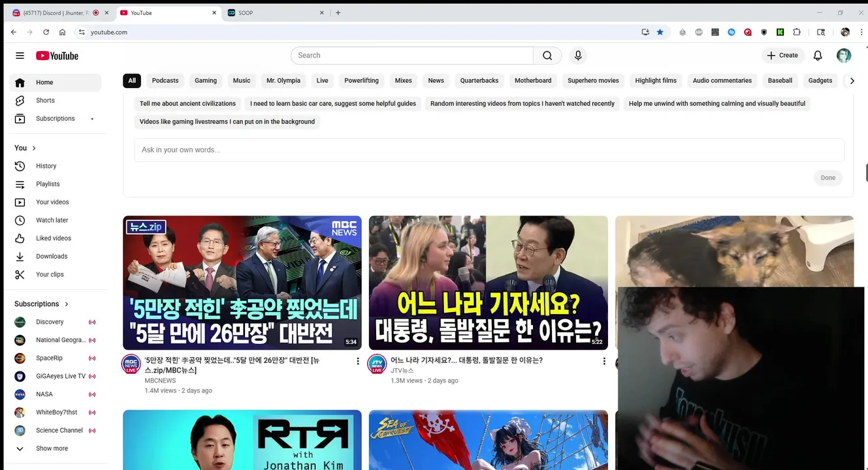Choose the gaming livestreams background suggestion
Image resolution: width=868 pixels, height=470 pixels.
(227, 122)
